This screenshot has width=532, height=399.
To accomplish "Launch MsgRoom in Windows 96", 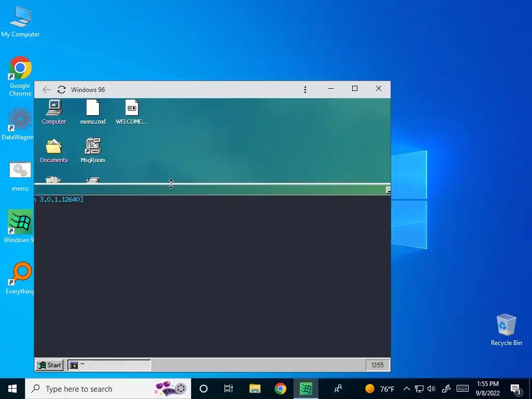I will coord(92,151).
